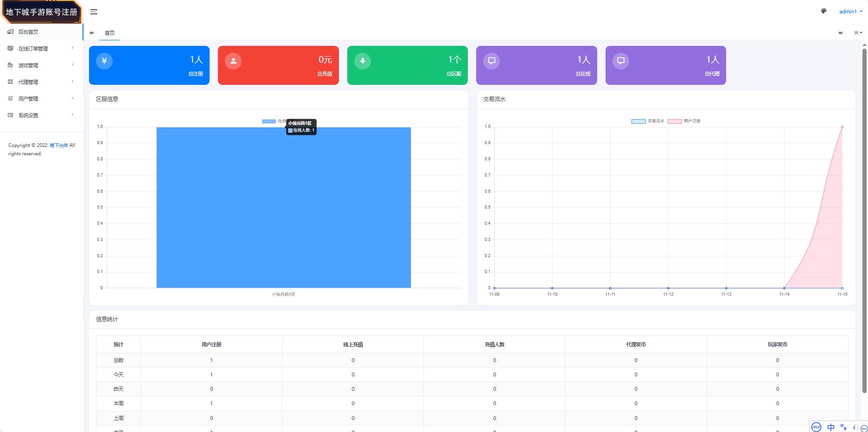868x432 pixels.
Task: Select the 首页 tab
Action: point(109,33)
